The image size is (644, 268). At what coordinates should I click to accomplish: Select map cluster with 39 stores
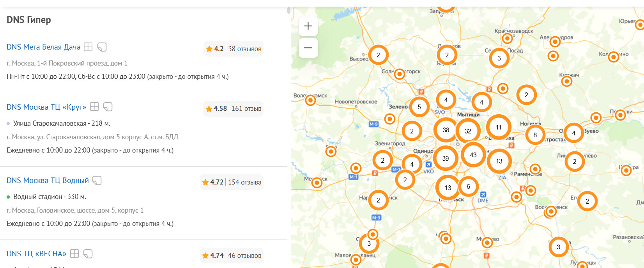[446, 158]
